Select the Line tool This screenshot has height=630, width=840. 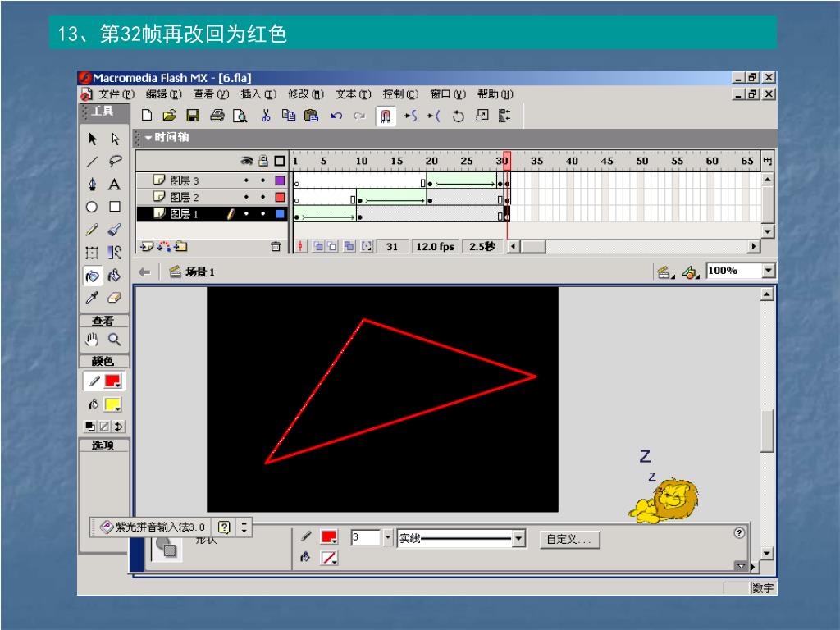[92, 162]
